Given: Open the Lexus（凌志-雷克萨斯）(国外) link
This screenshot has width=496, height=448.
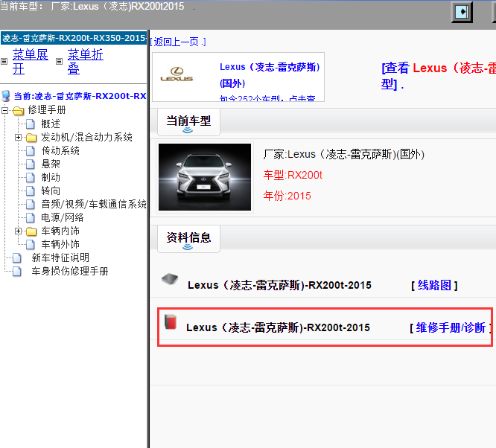Looking at the screenshot, I should (x=270, y=75).
